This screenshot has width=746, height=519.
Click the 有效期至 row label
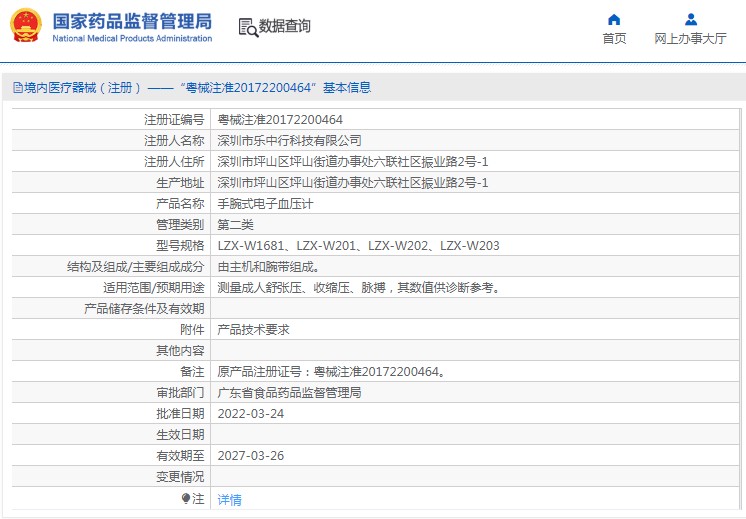click(180, 456)
